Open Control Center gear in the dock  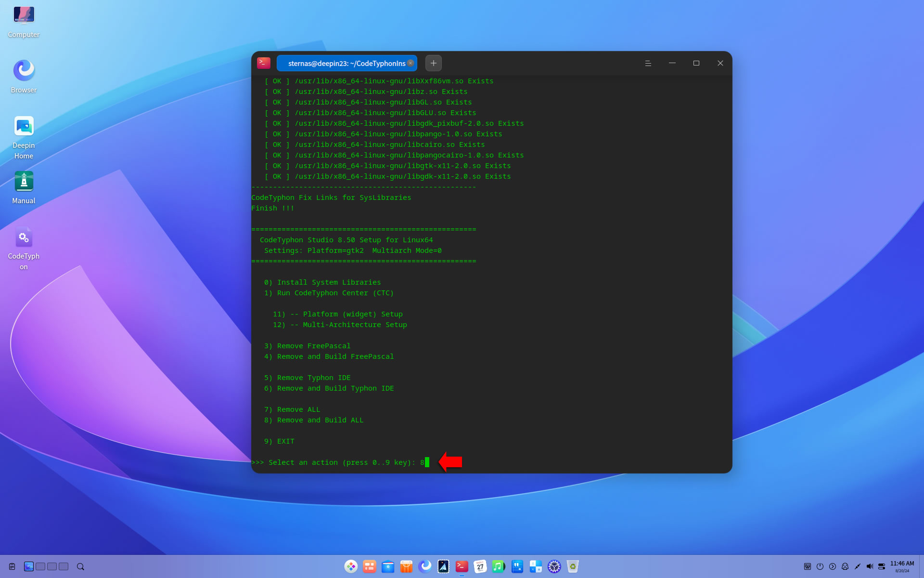click(x=554, y=566)
